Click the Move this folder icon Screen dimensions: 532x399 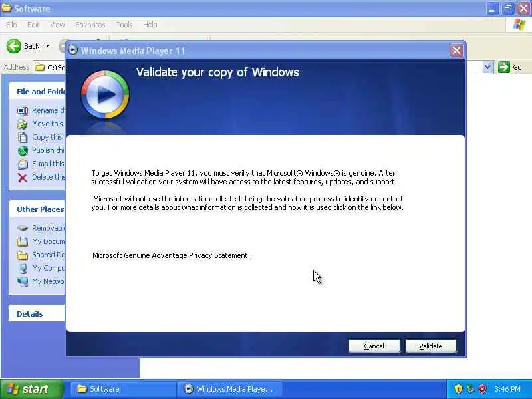click(23, 124)
